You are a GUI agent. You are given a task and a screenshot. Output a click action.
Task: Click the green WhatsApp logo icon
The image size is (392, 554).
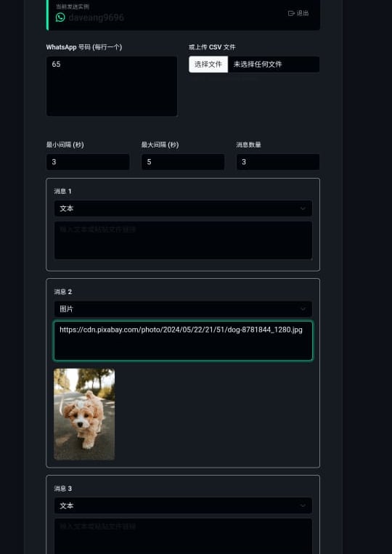(60, 17)
